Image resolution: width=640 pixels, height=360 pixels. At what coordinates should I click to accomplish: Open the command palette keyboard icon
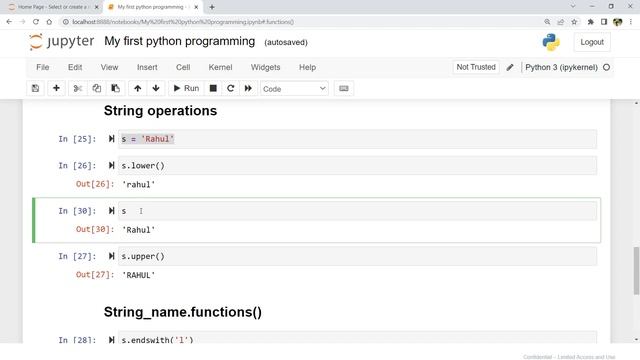pos(344,88)
